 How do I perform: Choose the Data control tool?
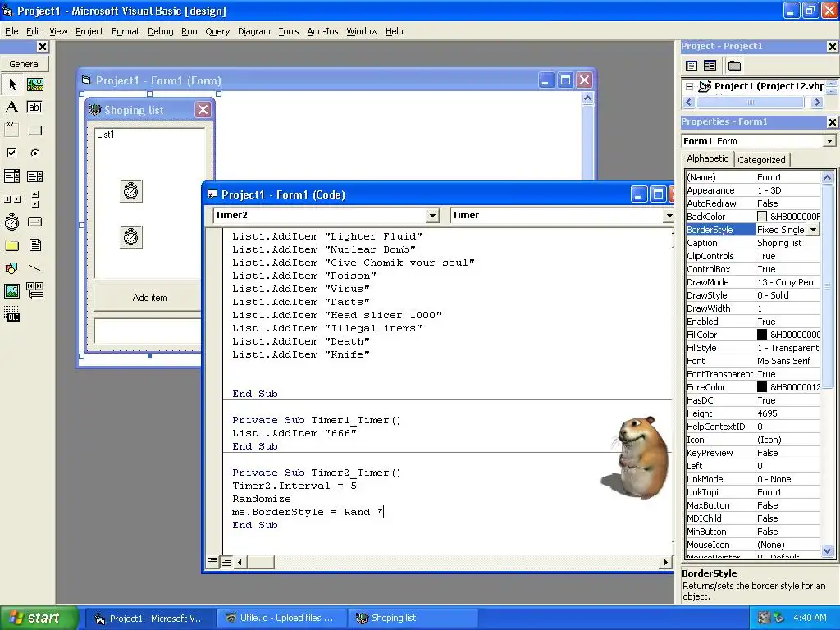pos(34,291)
